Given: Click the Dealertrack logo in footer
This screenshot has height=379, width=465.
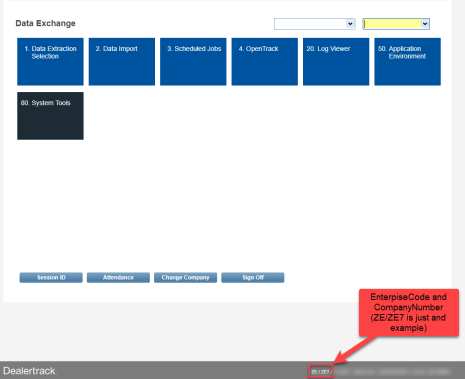Looking at the screenshot, I should click(x=30, y=371).
